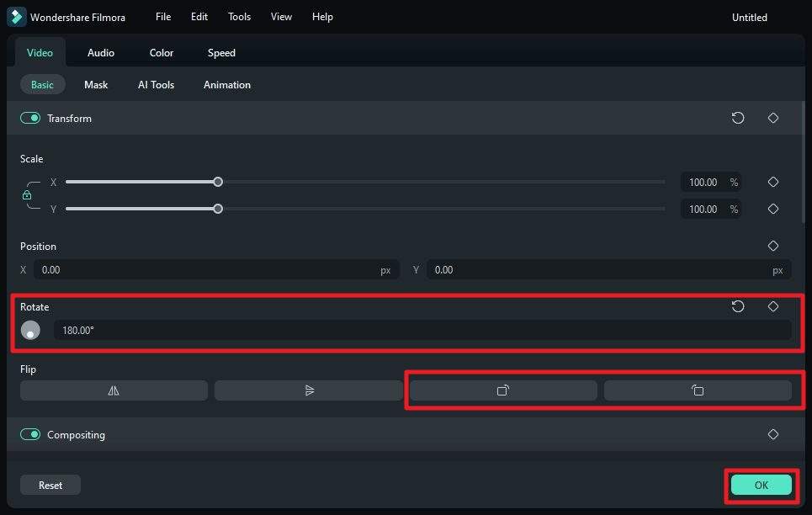
Task: Click the Rotate dial knob
Action: pyautogui.click(x=30, y=330)
